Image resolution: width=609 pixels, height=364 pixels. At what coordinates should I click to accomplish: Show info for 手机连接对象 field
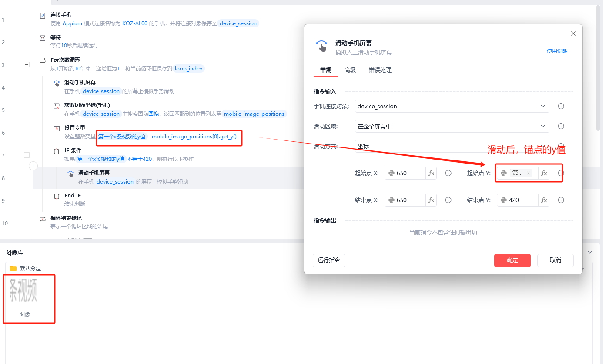click(561, 106)
